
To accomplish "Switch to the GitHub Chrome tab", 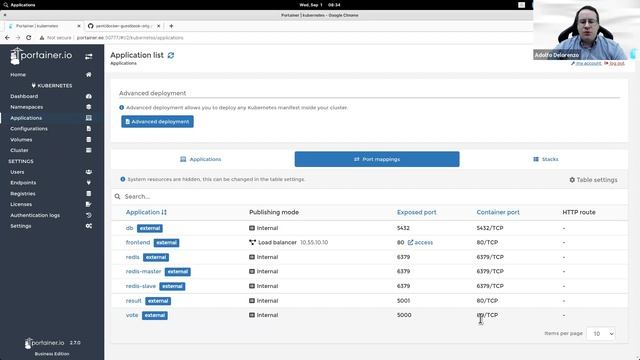I will pos(124,26).
